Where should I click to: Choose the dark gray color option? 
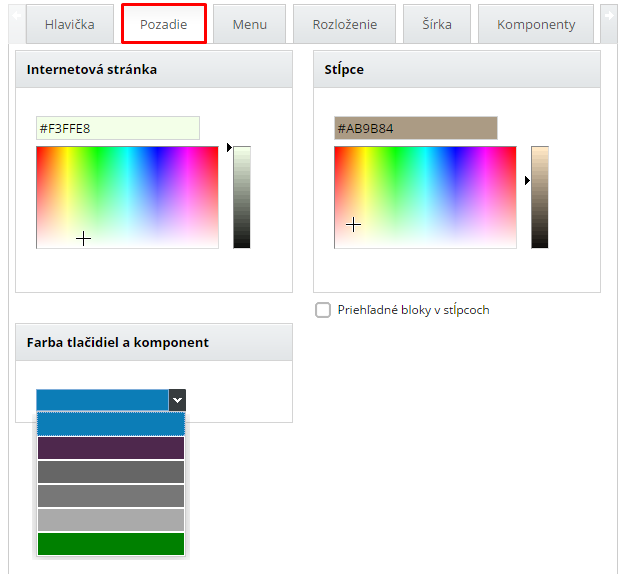[x=111, y=472]
